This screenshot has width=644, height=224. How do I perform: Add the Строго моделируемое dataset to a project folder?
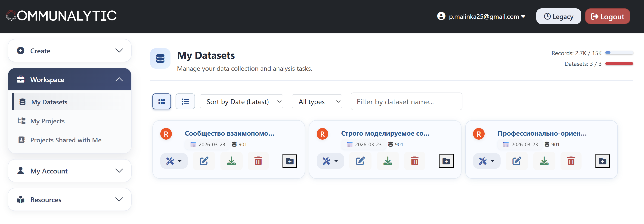[446, 161]
